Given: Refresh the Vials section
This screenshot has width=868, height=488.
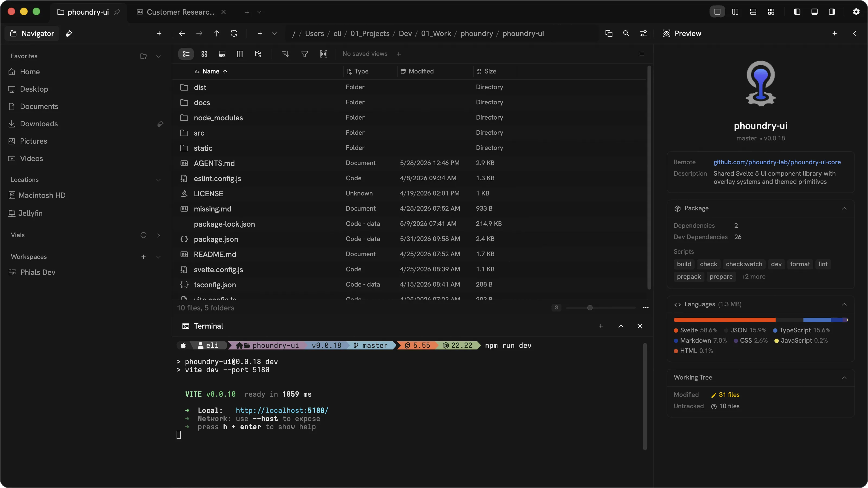Looking at the screenshot, I should pos(143,235).
